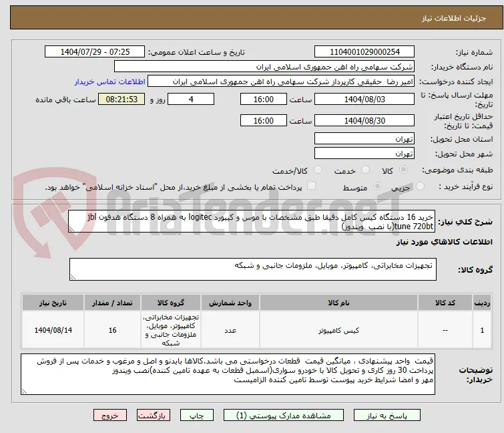Click the response deadline date 1404/08/03
The height and width of the screenshot is (433, 504).
click(364, 99)
